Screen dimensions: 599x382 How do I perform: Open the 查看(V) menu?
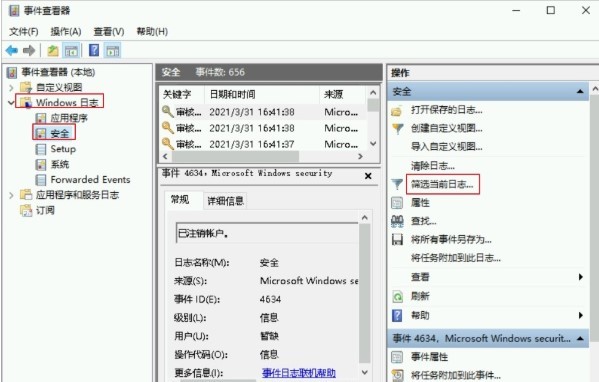[x=109, y=31]
